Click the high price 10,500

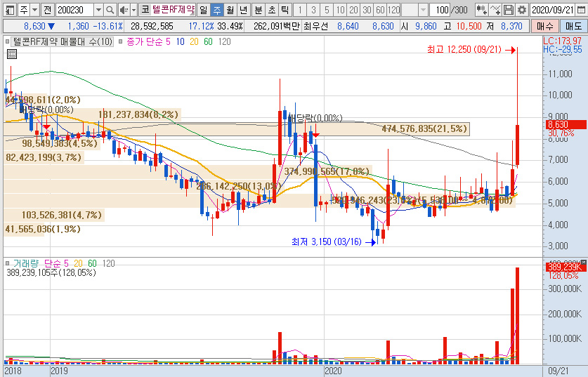(469, 26)
